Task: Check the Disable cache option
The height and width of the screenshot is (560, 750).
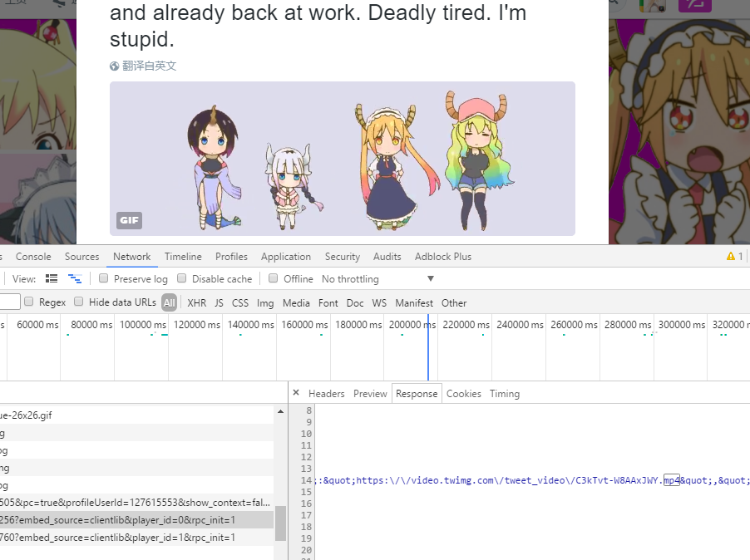Action: [182, 279]
